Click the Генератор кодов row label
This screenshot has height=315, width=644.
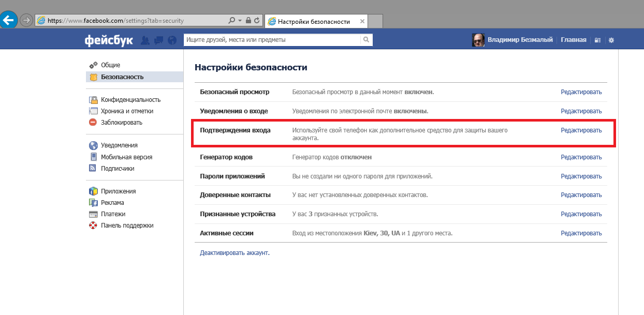[x=226, y=157]
